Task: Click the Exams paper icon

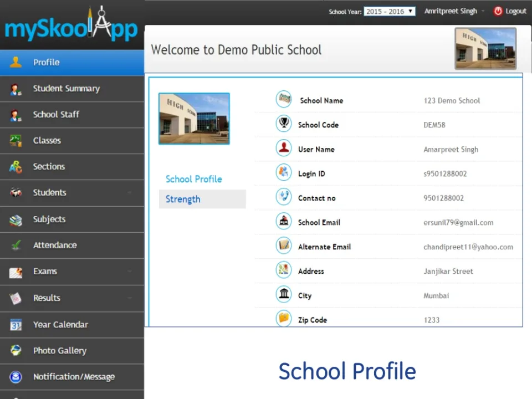Action: 16,272
